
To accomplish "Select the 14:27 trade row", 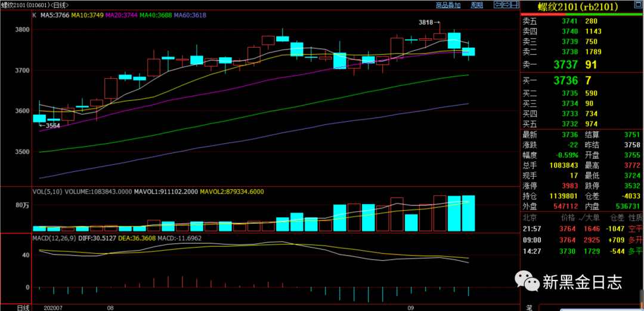I will click(x=582, y=251).
